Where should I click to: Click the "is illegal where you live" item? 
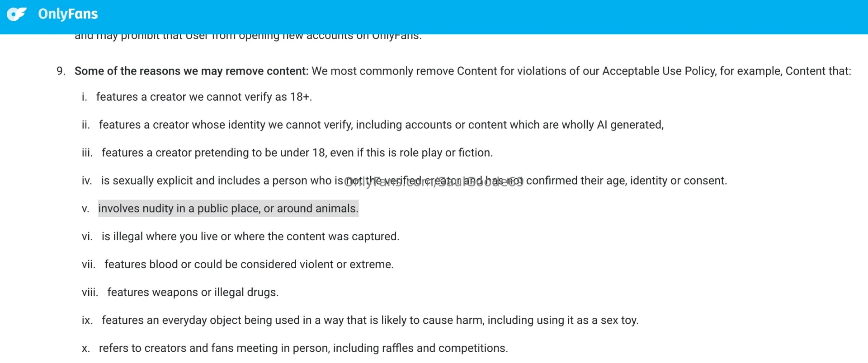tap(250, 237)
